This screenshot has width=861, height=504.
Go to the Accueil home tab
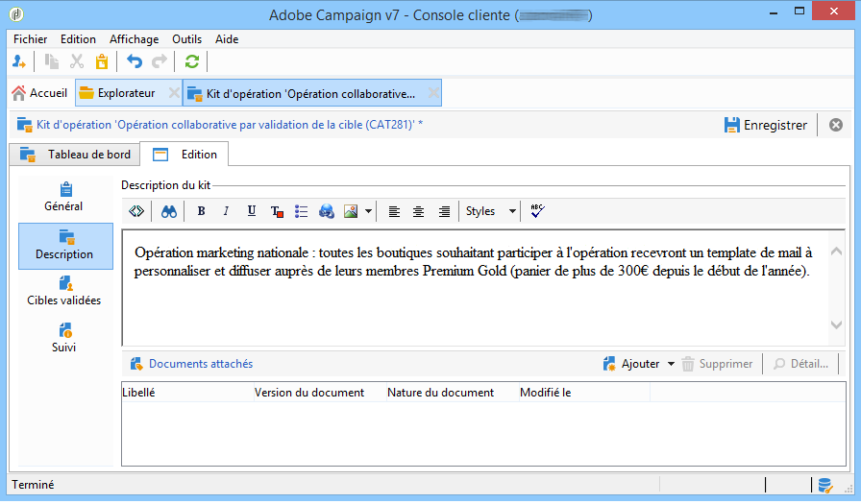pyautogui.click(x=39, y=93)
